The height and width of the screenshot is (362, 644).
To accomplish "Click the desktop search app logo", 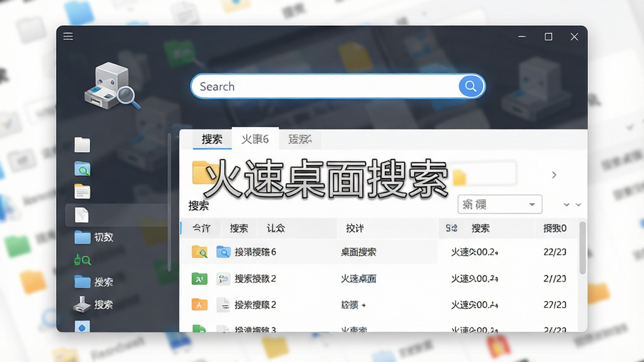I will pyautogui.click(x=112, y=86).
